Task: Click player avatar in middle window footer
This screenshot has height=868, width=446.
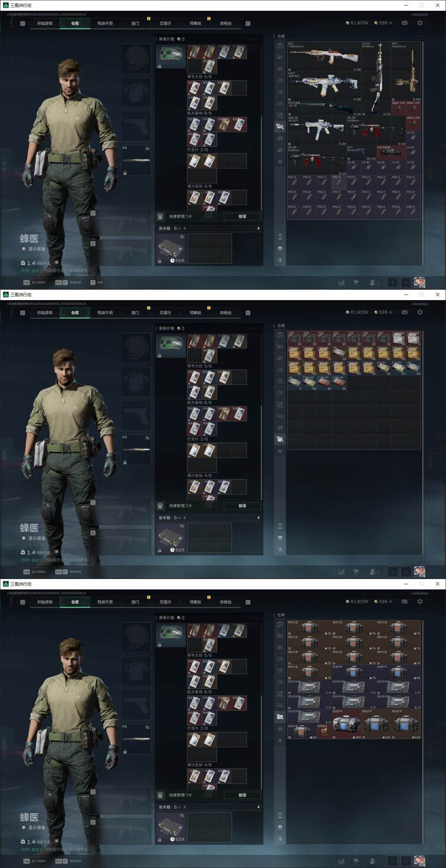Action: pos(420,571)
